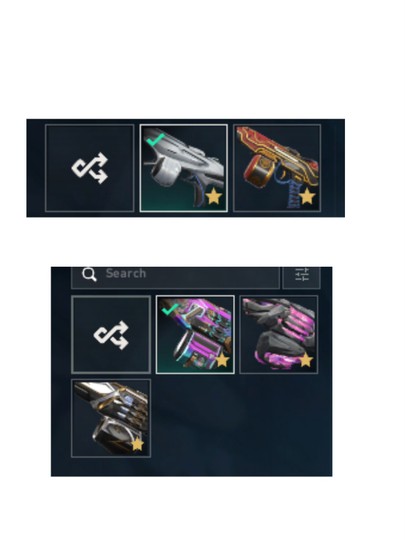Click the magnifying glass search icon
The width and height of the screenshot is (405, 540).
point(89,274)
